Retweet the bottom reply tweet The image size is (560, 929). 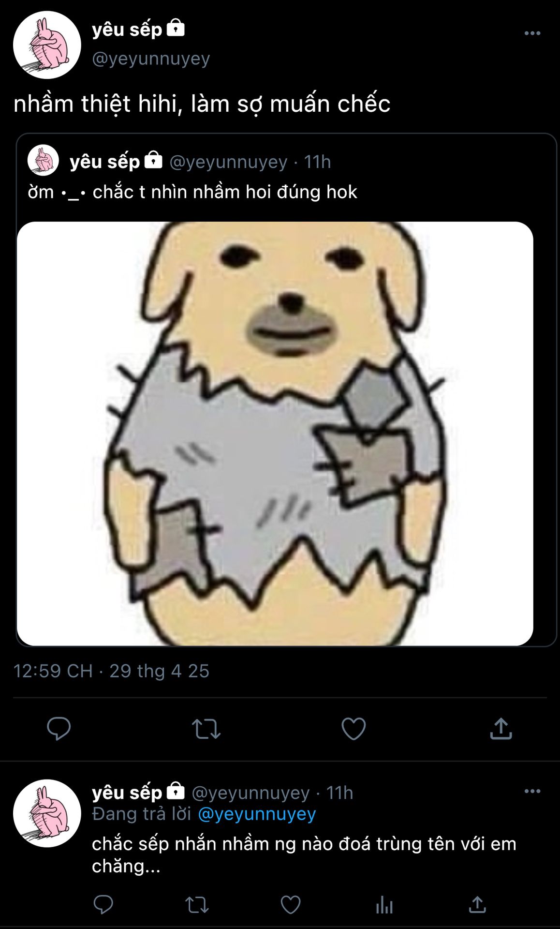coord(197,904)
